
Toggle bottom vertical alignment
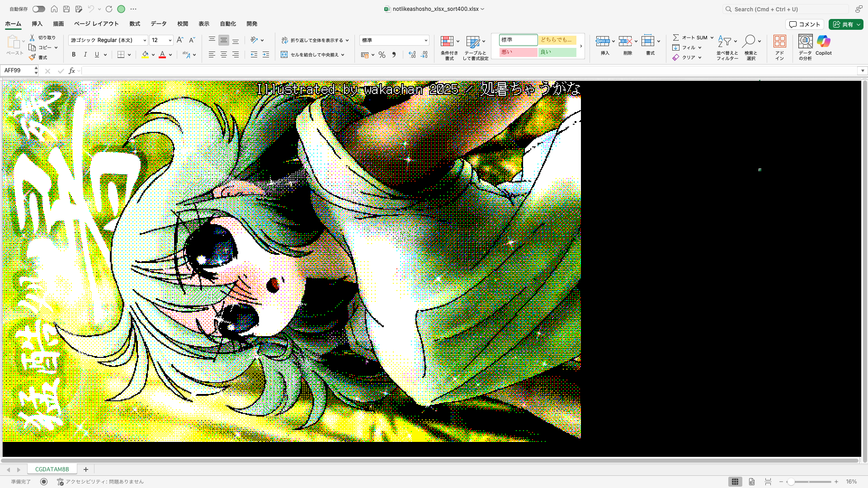click(x=236, y=40)
